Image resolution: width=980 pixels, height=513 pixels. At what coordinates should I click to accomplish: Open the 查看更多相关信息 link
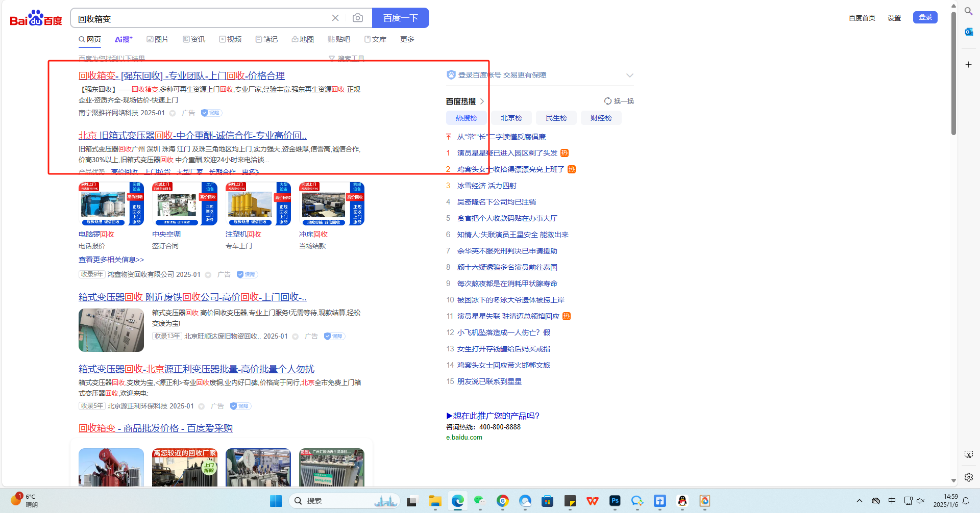(111, 260)
